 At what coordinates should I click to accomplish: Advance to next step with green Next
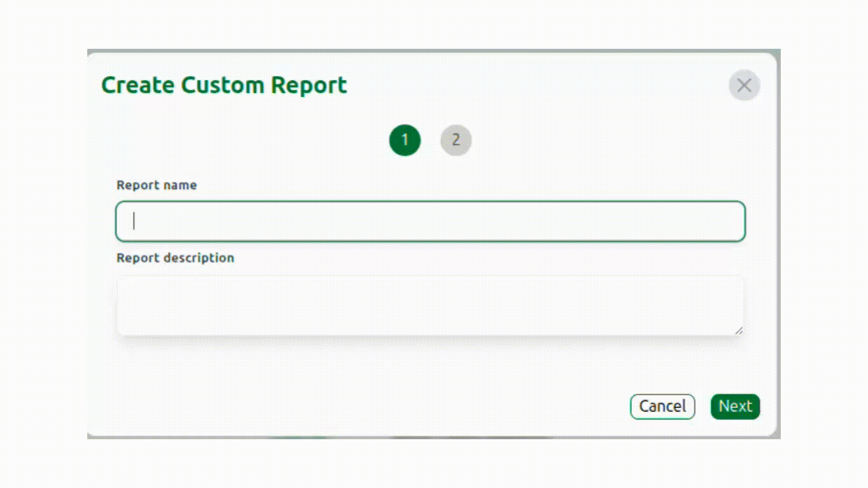(735, 407)
